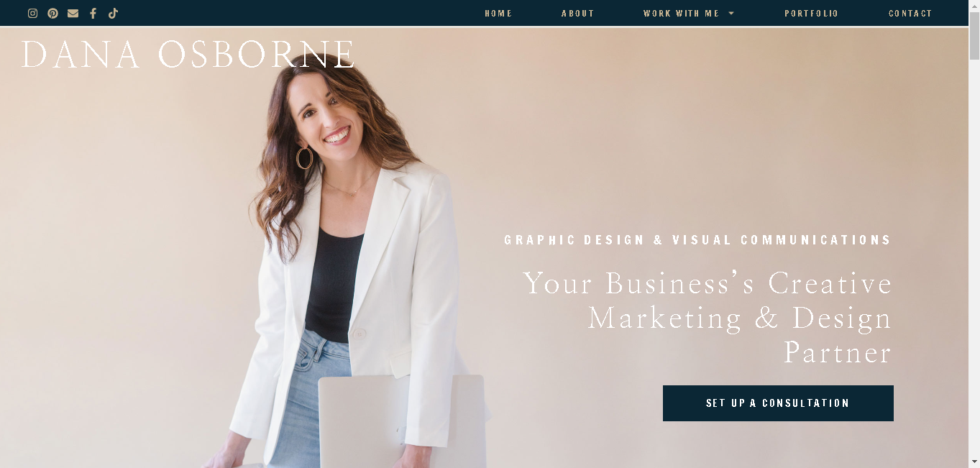The image size is (980, 468).
Task: Click the vertical scrollbar thumb
Action: [x=974, y=36]
